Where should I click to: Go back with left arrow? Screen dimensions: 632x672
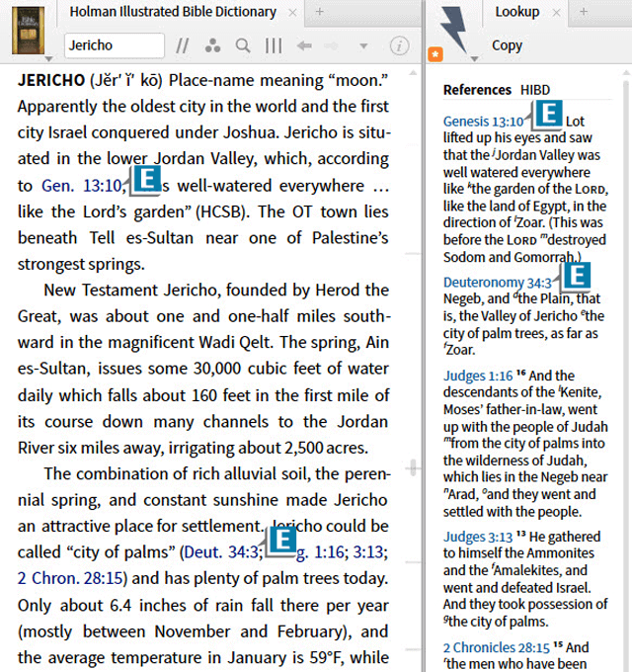(x=304, y=45)
